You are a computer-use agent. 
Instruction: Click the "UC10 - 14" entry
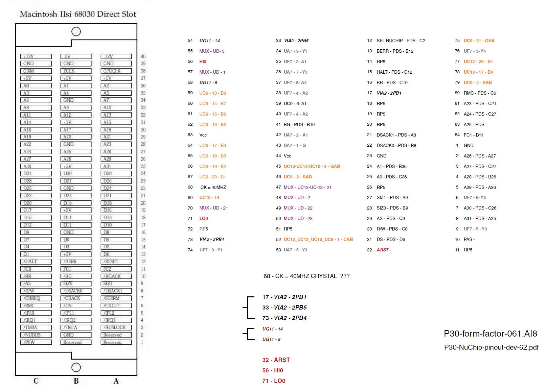tap(209, 197)
